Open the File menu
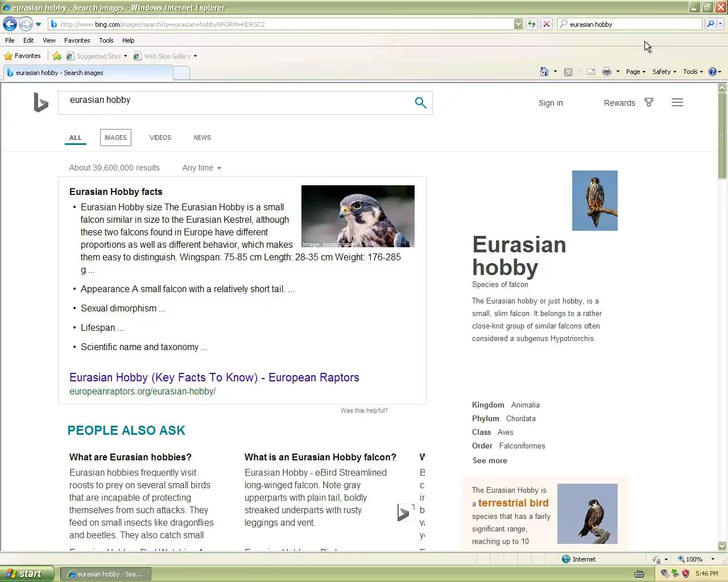 pyautogui.click(x=10, y=40)
